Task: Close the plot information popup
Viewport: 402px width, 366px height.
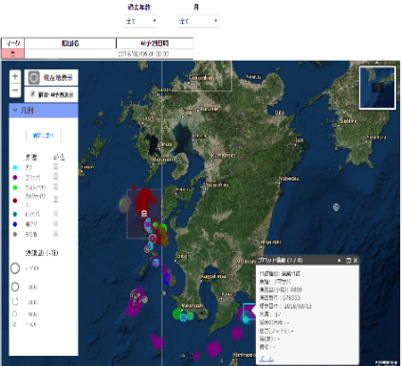Action: point(355,260)
